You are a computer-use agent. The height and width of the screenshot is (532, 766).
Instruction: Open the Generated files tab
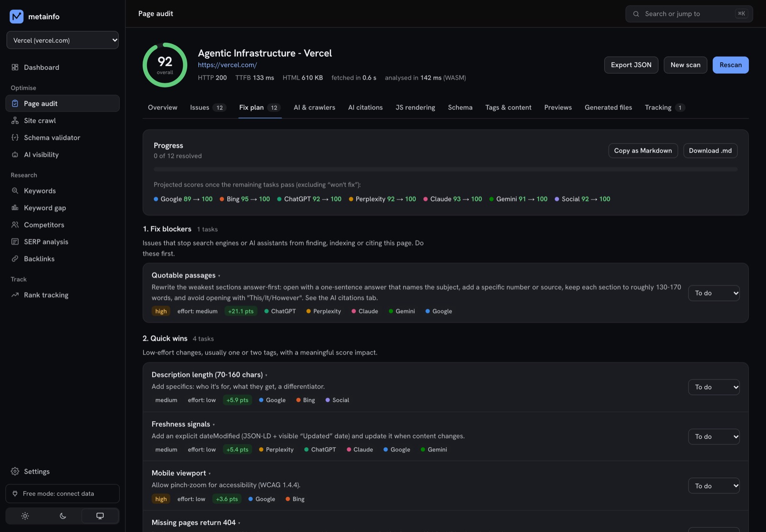click(x=608, y=108)
